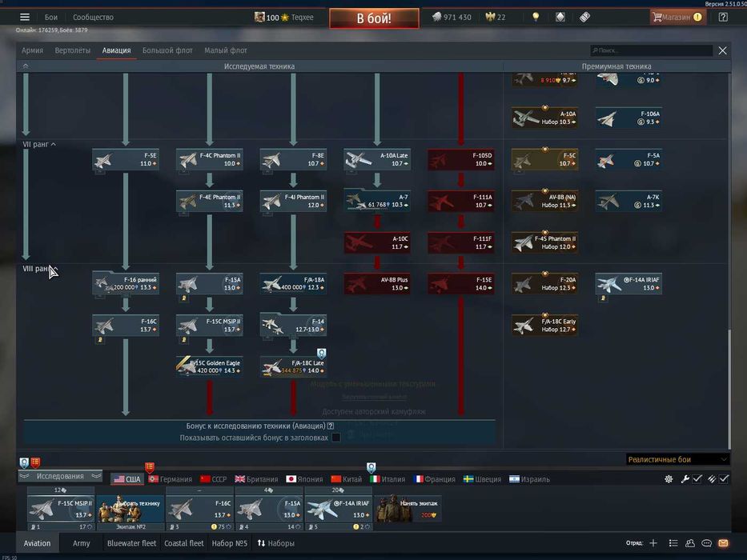This screenshot has height=560, width=747.
Task: Add squad member with plus icon
Action: pos(653,543)
